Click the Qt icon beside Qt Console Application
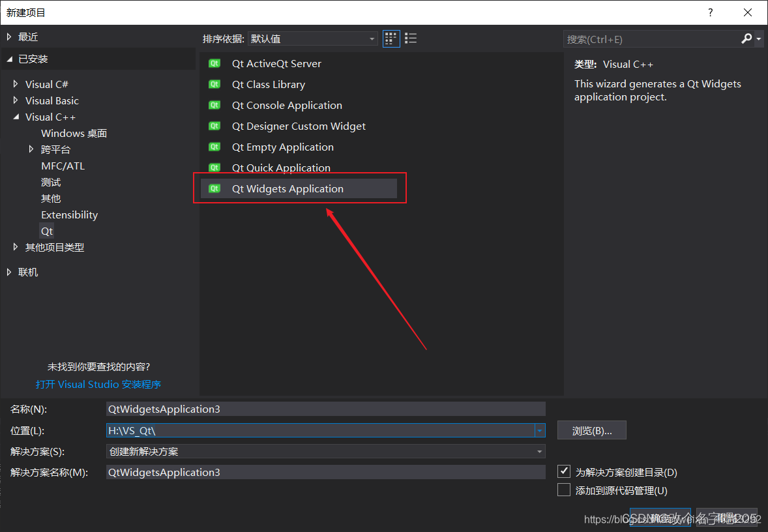The width and height of the screenshot is (768, 532). point(214,105)
